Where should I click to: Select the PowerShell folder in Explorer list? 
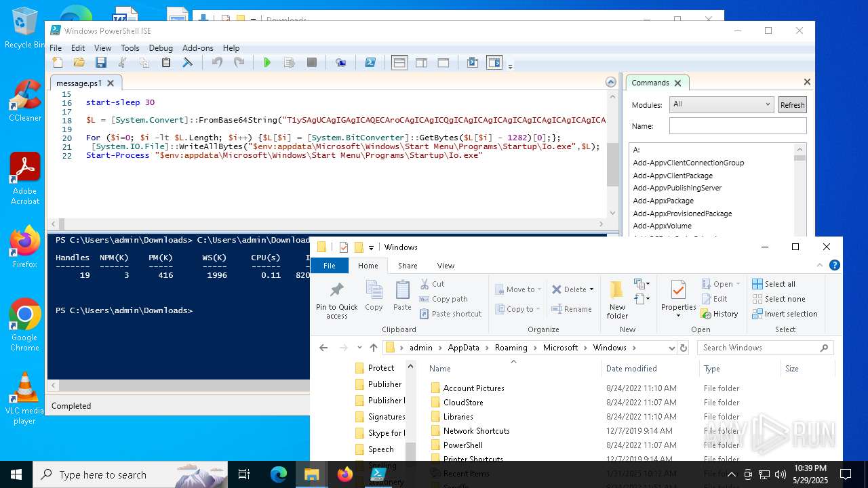(462, 445)
